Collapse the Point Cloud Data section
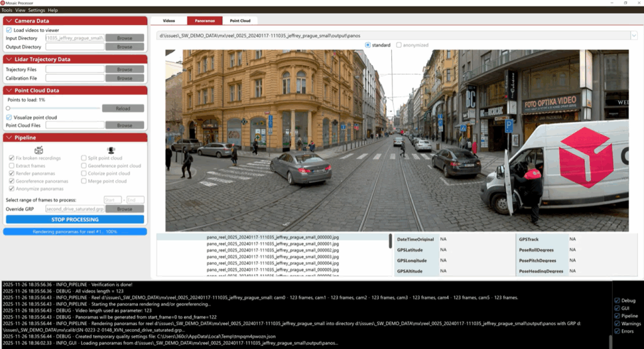Image resolution: width=644 pixels, height=349 pixels. pos(9,91)
